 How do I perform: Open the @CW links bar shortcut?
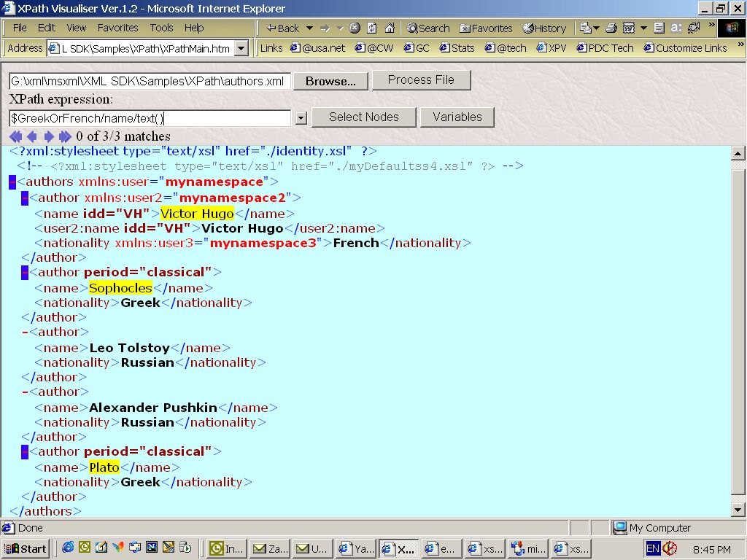374,48
